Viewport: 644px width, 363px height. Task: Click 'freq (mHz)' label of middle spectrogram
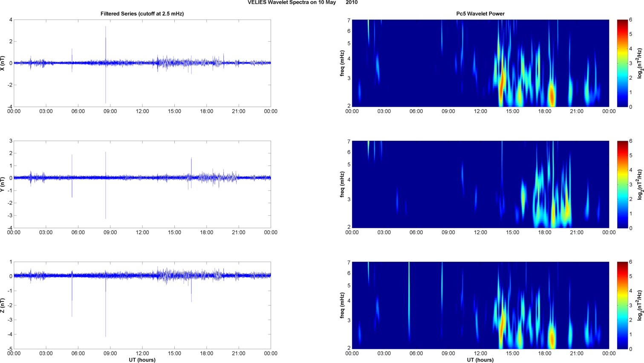coord(342,184)
